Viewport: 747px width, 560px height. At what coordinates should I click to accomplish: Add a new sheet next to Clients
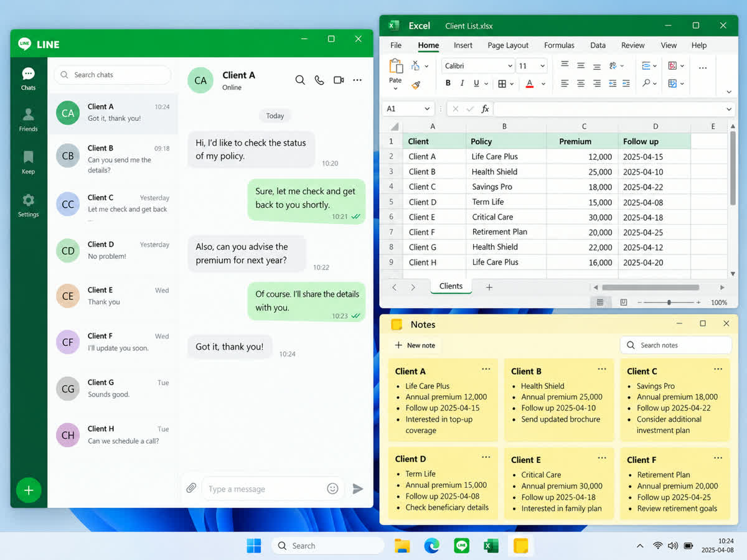[x=489, y=287]
